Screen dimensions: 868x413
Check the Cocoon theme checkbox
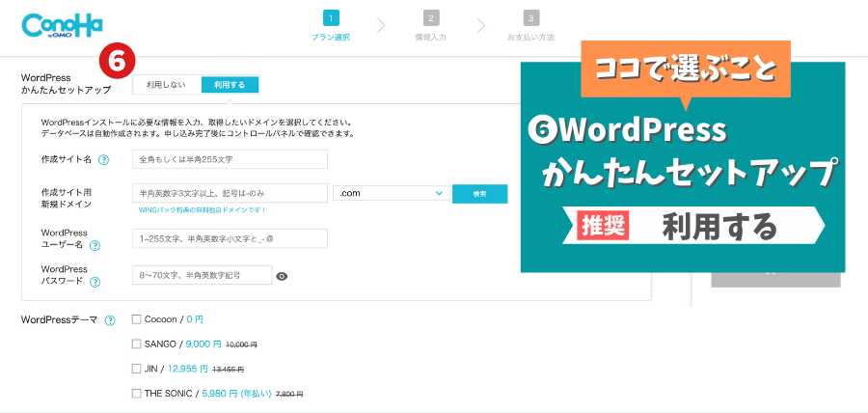point(136,319)
